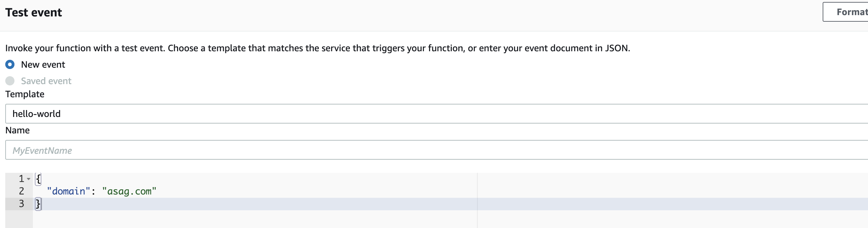Click the empty editor area below line 3
868x228 pixels.
click(x=236, y=219)
